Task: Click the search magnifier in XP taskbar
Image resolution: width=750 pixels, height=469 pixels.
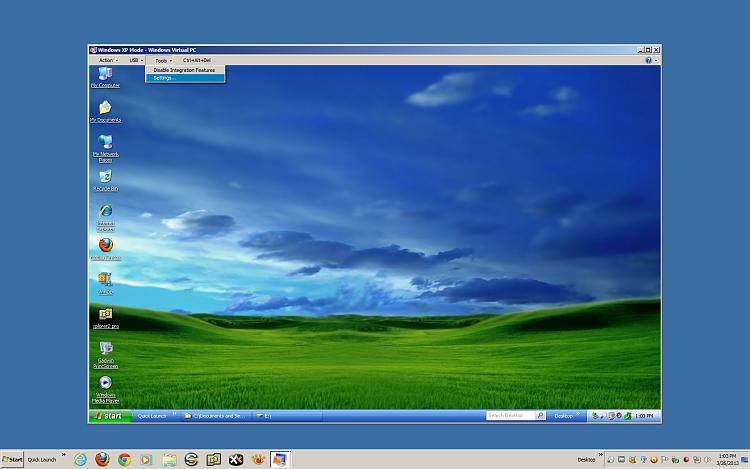Action: click(540, 416)
